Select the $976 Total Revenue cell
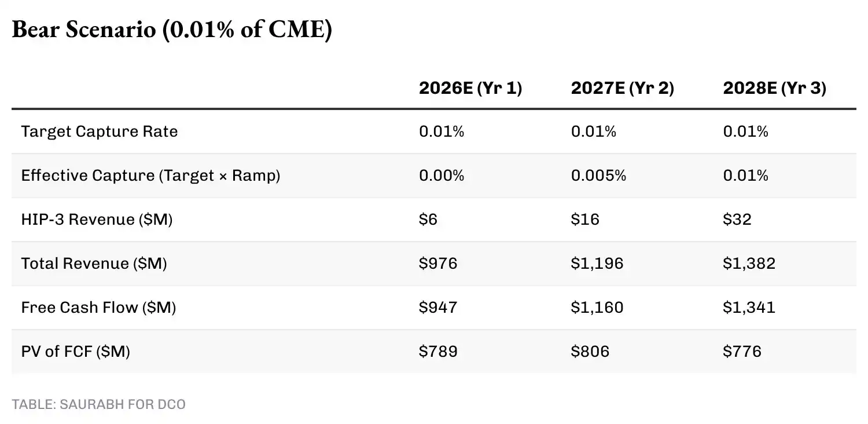The width and height of the screenshot is (868, 424). point(438,264)
